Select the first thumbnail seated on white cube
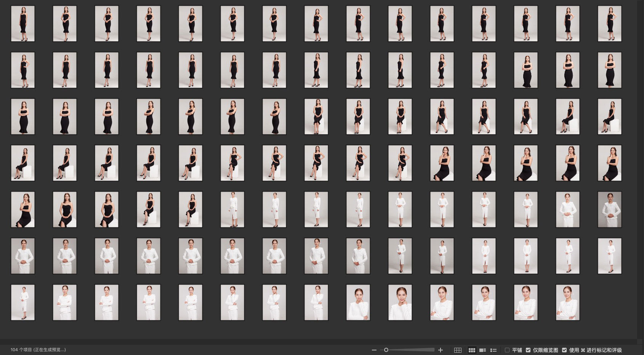 click(316, 117)
